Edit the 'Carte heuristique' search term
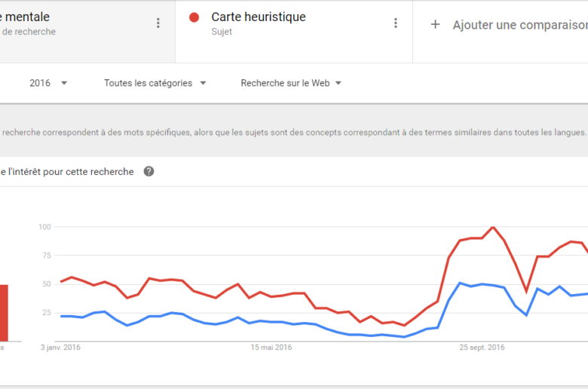Image resolution: width=588 pixels, height=389 pixels. click(259, 17)
